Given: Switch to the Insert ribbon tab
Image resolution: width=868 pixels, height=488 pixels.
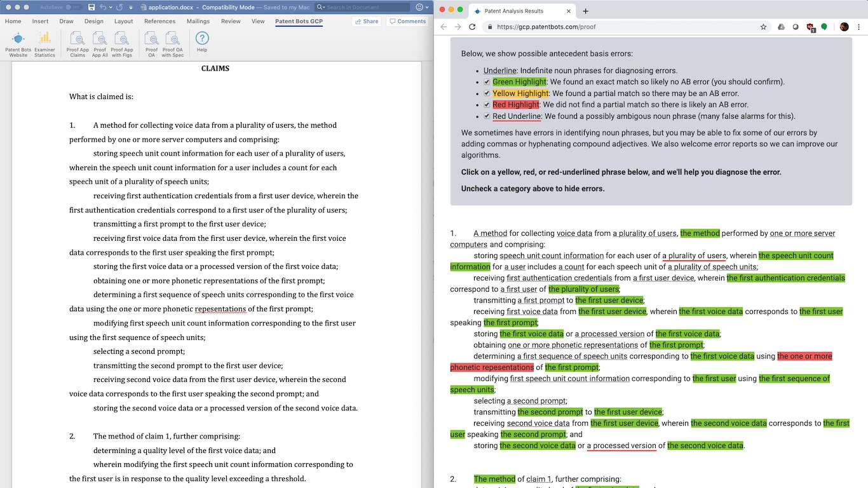Looking at the screenshot, I should [x=40, y=21].
